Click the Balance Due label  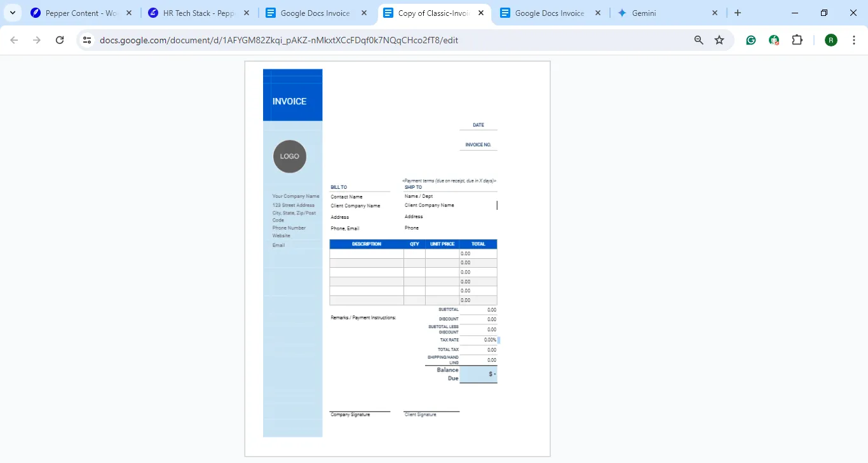click(x=448, y=374)
